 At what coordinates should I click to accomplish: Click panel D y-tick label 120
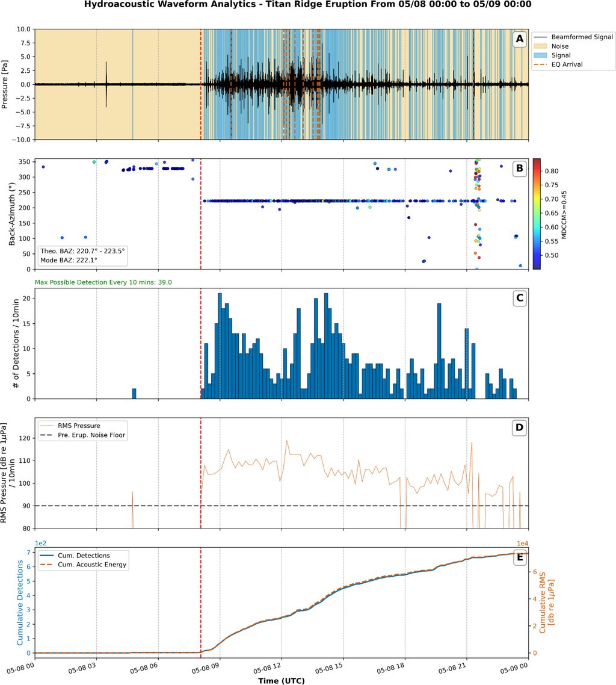point(25,438)
